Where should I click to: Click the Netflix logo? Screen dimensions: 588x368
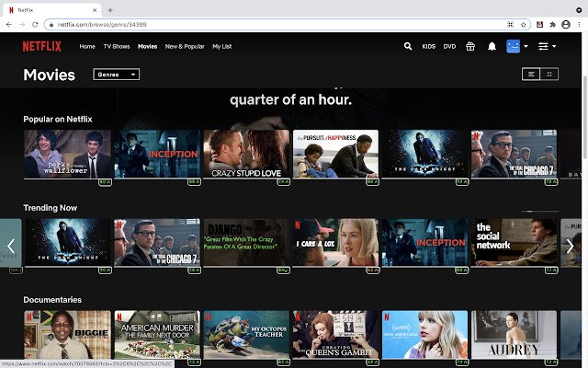(x=42, y=46)
